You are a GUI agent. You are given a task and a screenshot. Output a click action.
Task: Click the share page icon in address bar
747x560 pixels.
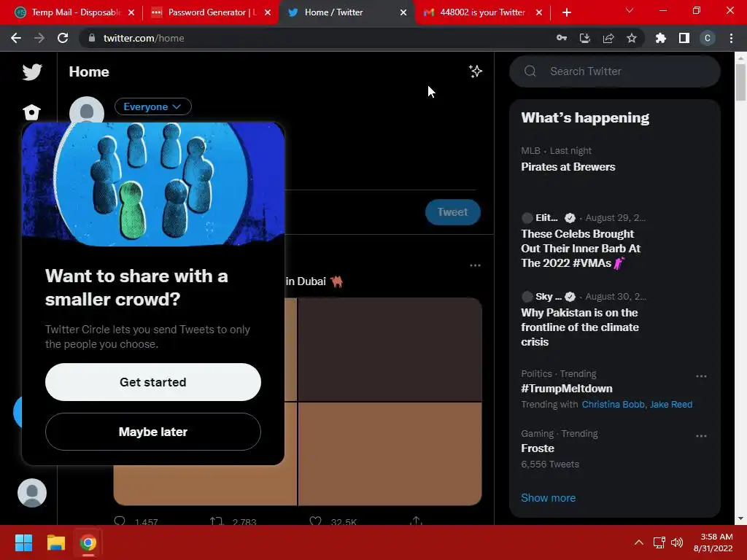(608, 38)
